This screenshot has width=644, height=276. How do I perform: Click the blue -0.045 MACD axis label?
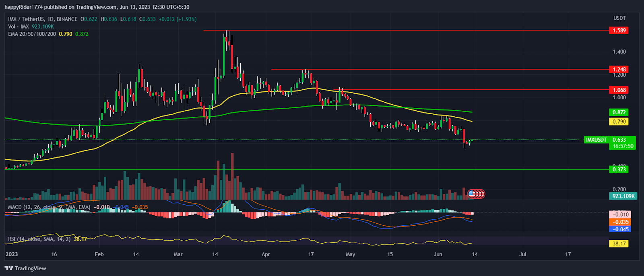(x=620, y=229)
